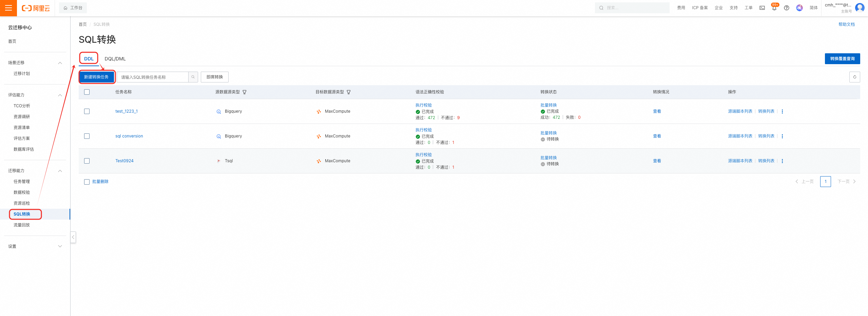Open 源端脚本列表 for test_1223_1

tap(740, 111)
